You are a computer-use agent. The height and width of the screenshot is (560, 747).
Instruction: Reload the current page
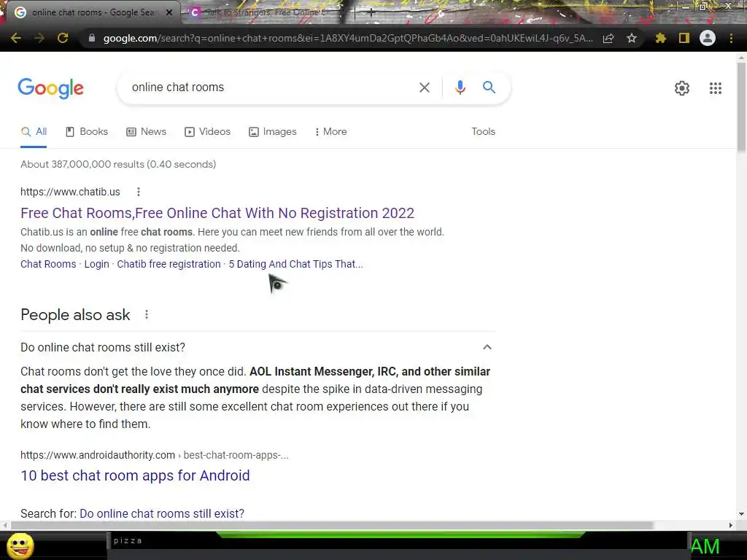[63, 38]
